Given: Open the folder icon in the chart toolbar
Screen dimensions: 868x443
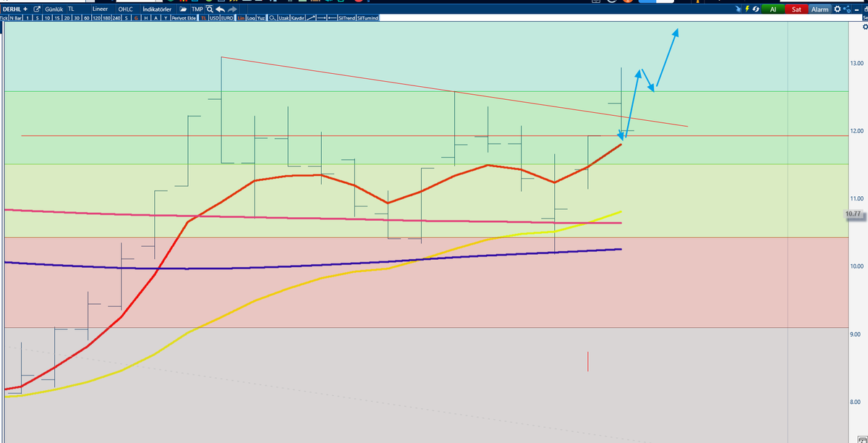Looking at the screenshot, I should (x=183, y=9).
